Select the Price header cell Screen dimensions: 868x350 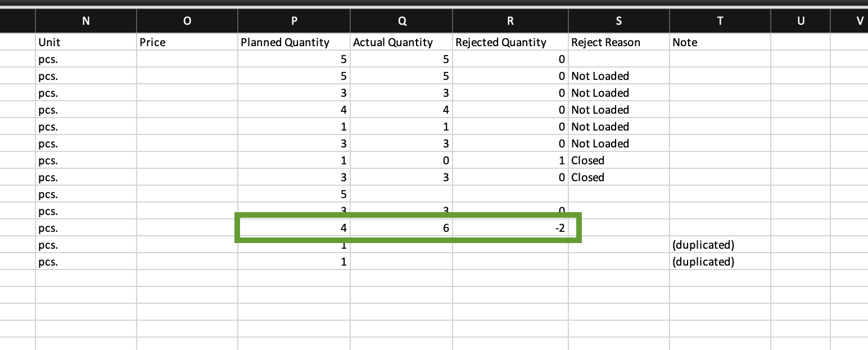pos(187,42)
